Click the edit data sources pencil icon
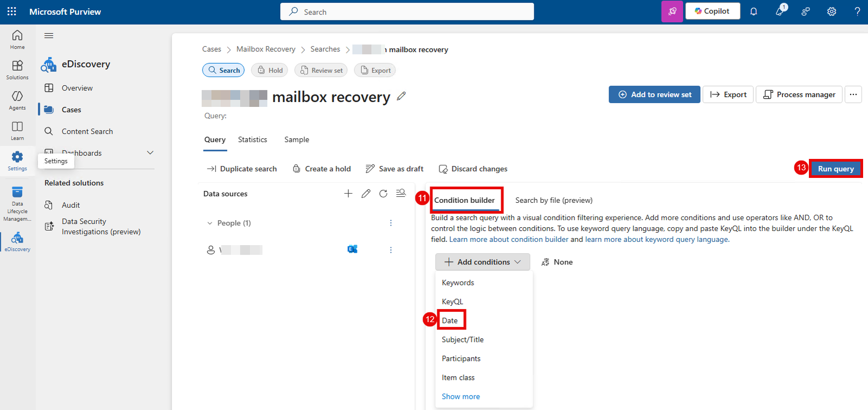The width and height of the screenshot is (868, 410). 366,194
